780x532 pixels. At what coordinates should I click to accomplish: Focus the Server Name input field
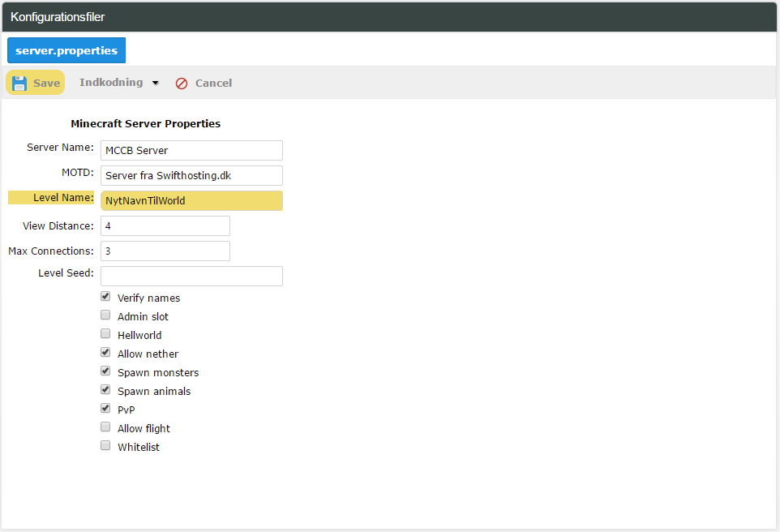point(191,150)
